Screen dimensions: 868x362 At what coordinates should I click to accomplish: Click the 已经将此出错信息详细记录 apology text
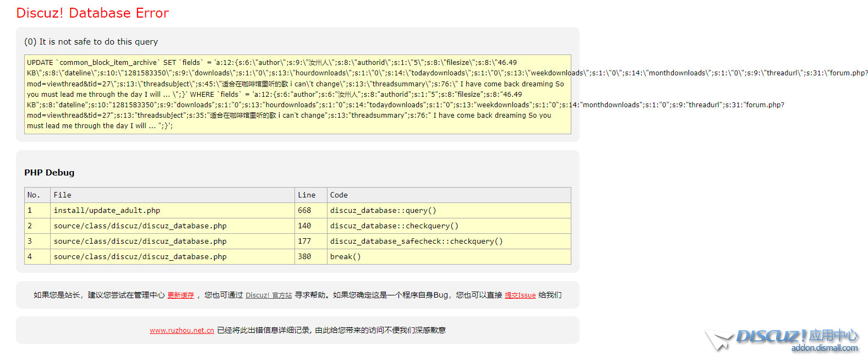pos(331,331)
